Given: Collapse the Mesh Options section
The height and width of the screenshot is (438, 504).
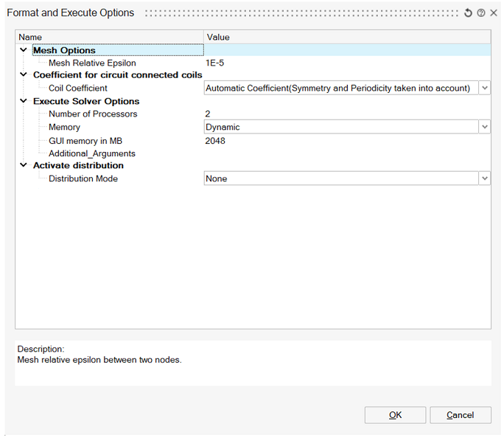Looking at the screenshot, I should pyautogui.click(x=24, y=50).
